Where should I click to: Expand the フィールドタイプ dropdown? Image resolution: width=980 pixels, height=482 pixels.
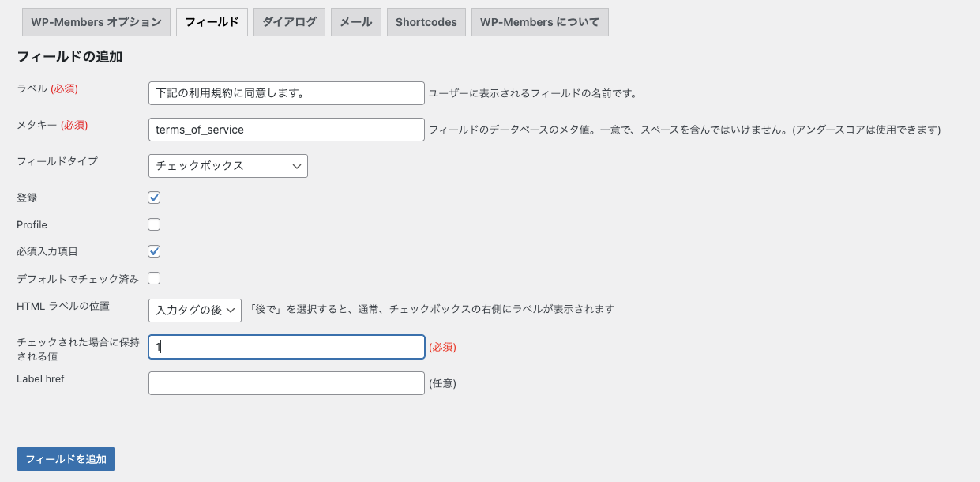click(227, 166)
